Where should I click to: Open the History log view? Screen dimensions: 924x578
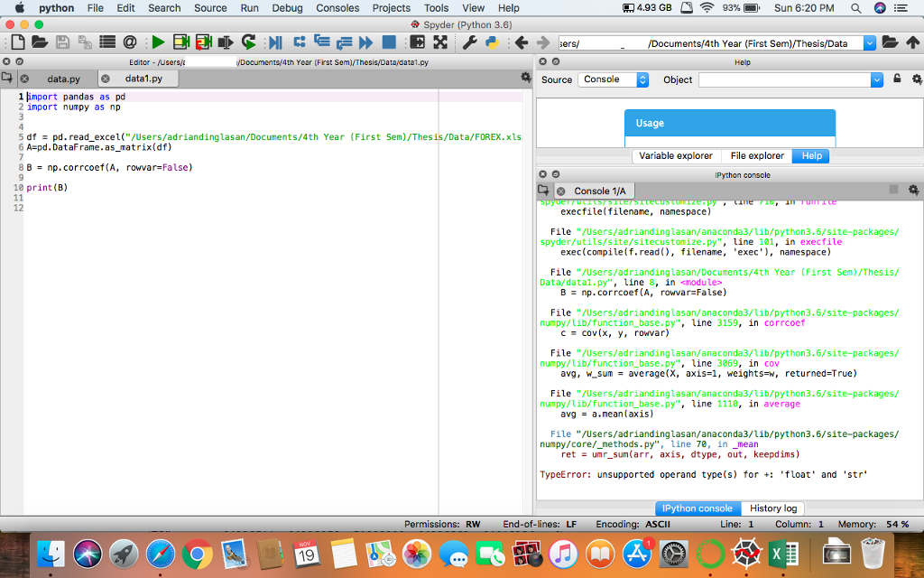(772, 508)
